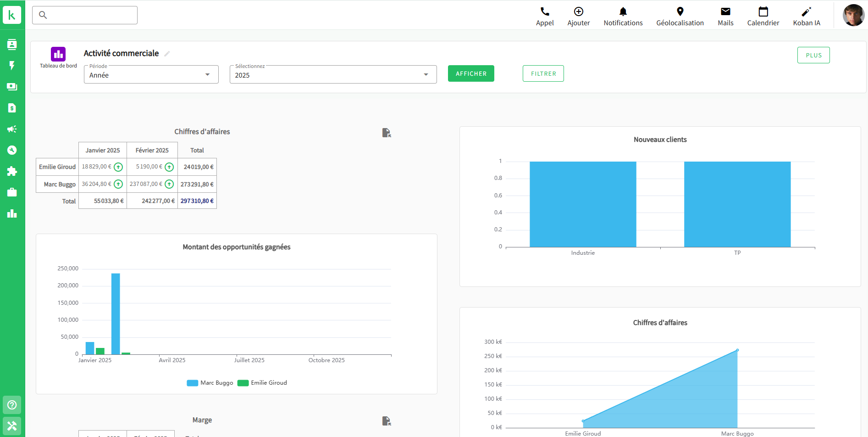Image resolution: width=868 pixels, height=437 pixels.
Task: Open the briefcase sidebar icon
Action: click(x=12, y=192)
